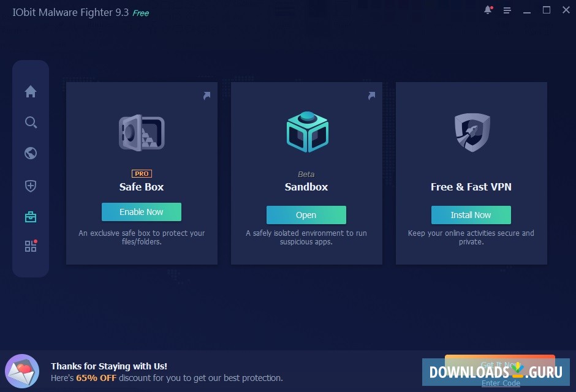The width and height of the screenshot is (576, 392).
Task: Close the IObit Malware Fighter window
Action: click(x=566, y=10)
